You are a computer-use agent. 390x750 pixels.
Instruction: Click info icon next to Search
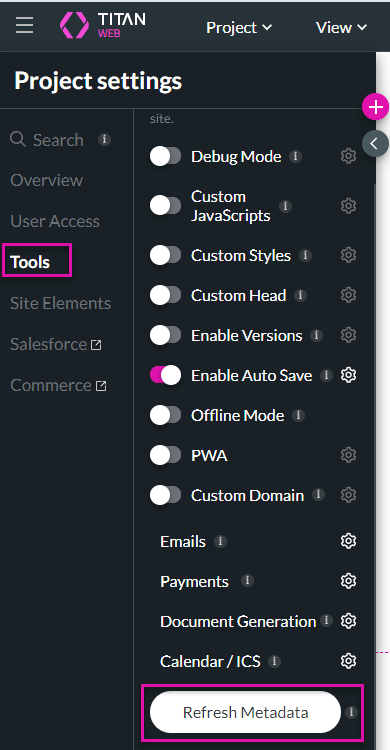(104, 140)
